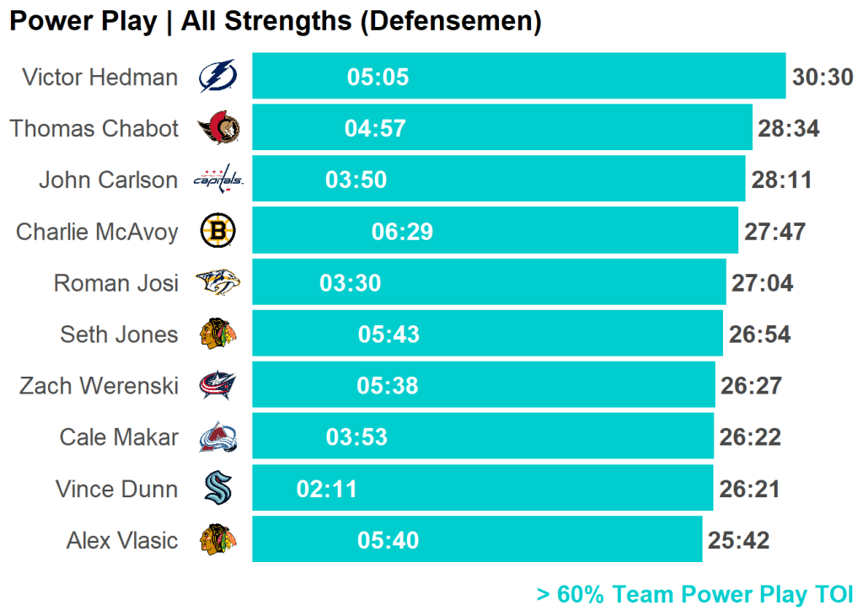Click the Cale Makar player name
The image size is (863, 616).
[119, 437]
